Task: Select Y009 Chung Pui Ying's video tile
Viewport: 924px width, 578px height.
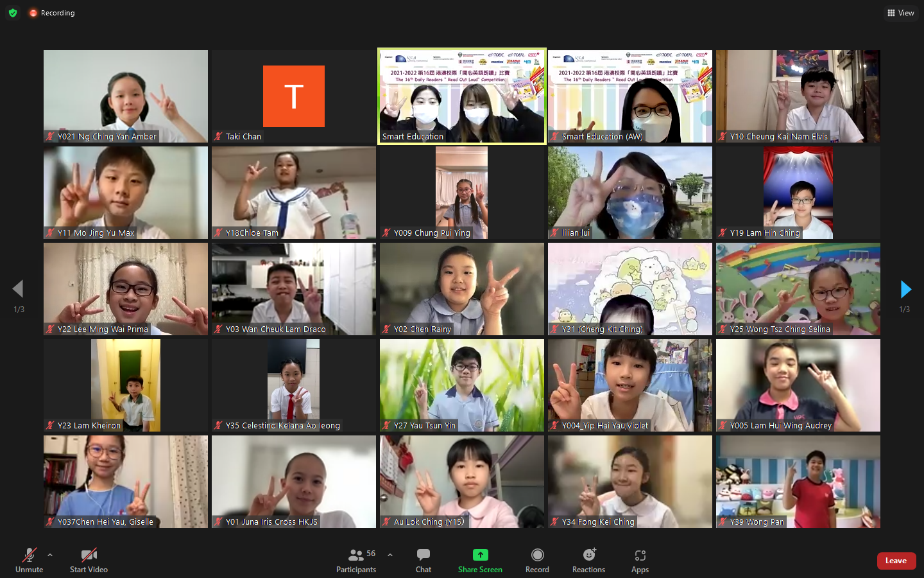Action: pyautogui.click(x=462, y=193)
